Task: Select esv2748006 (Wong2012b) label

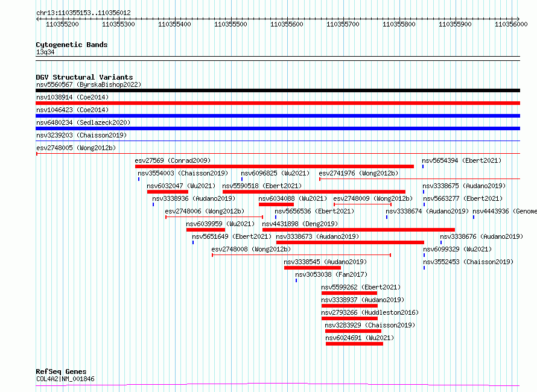Action: coord(205,211)
